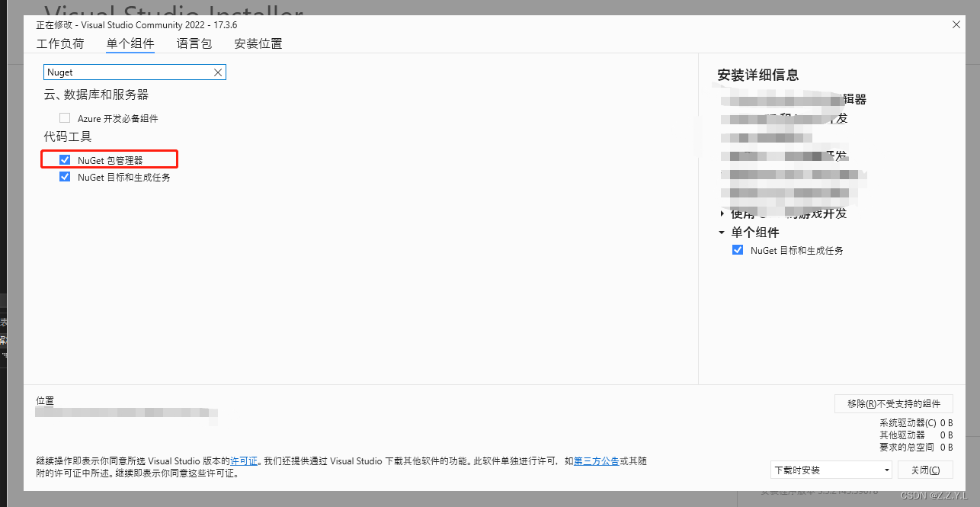This screenshot has height=507, width=980.
Task: Open the 下载时安装 dropdown
Action: click(831, 470)
